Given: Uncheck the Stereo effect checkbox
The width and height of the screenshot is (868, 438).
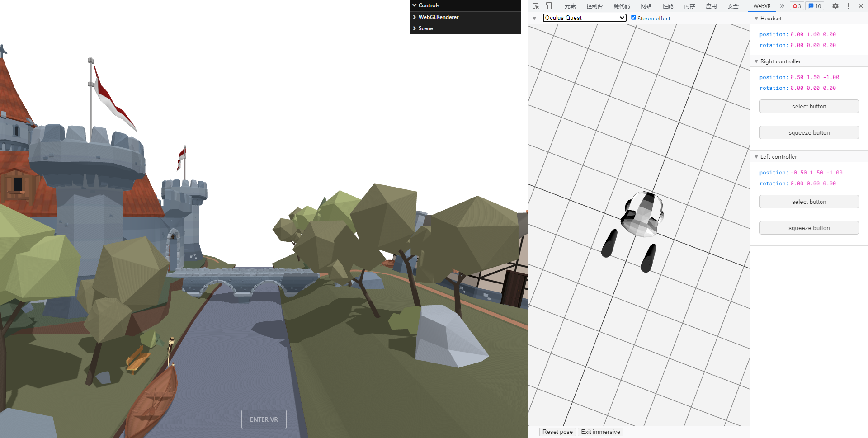Looking at the screenshot, I should point(633,18).
